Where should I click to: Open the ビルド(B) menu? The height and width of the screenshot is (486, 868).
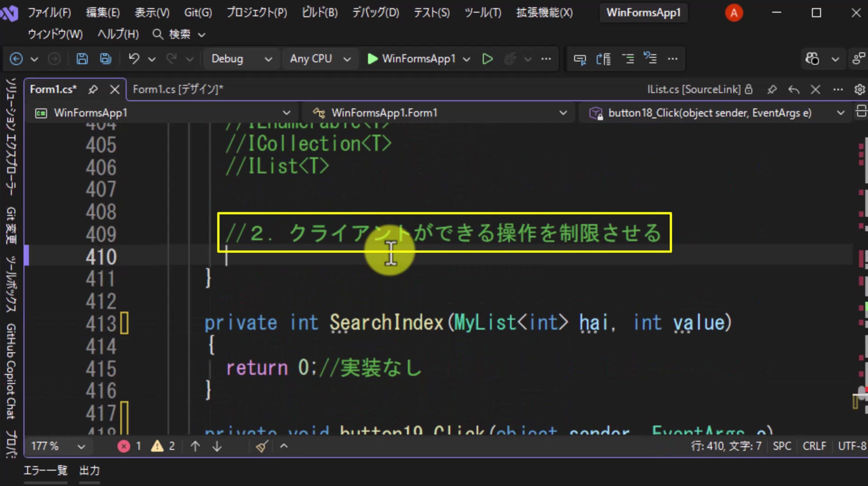point(320,12)
